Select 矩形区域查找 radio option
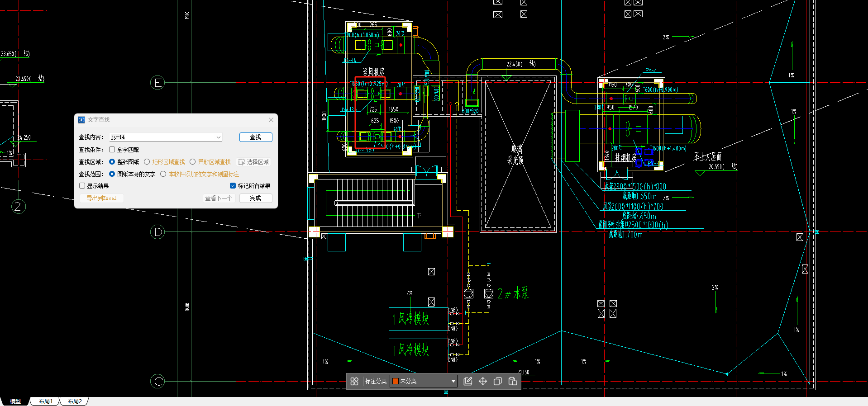 click(147, 162)
